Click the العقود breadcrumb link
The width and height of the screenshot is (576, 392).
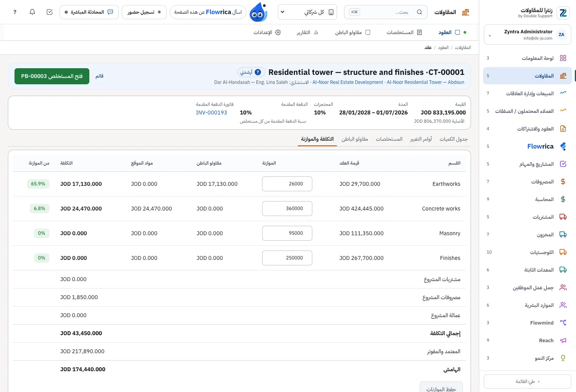(443, 47)
